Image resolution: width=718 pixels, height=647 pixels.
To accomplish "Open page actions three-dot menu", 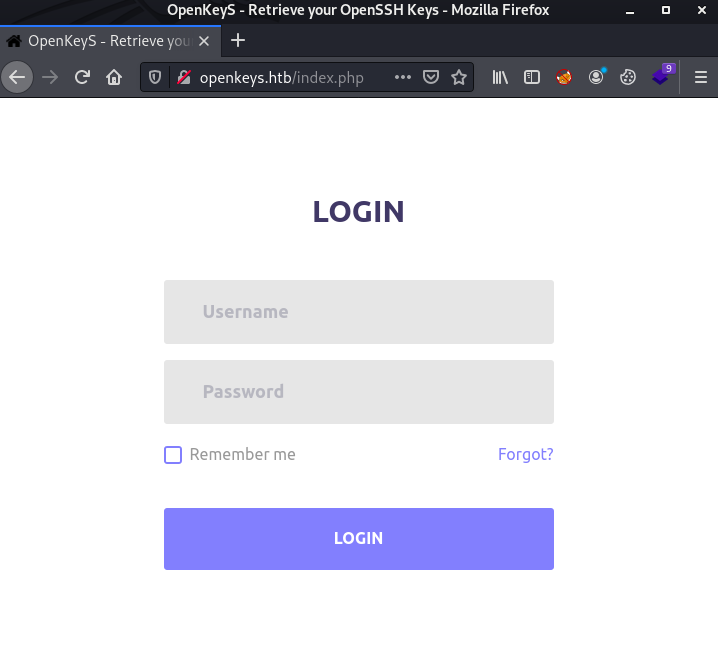I will [x=403, y=77].
